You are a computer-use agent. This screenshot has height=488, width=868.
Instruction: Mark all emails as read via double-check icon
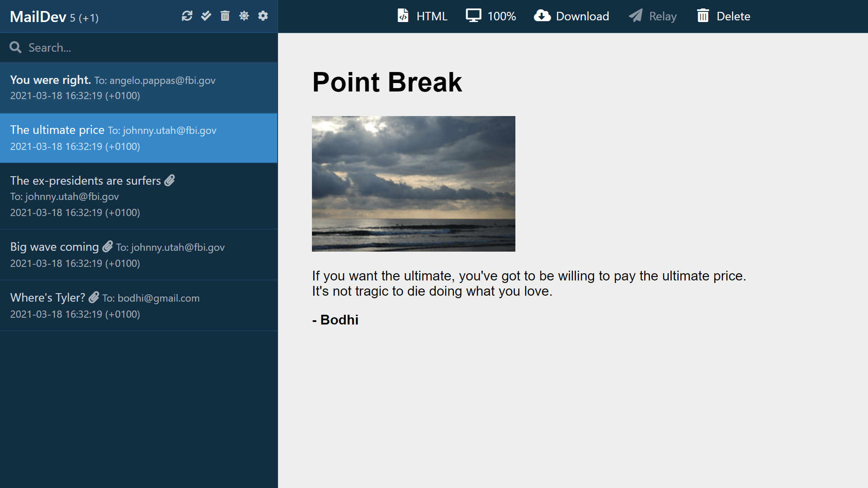[x=206, y=17]
